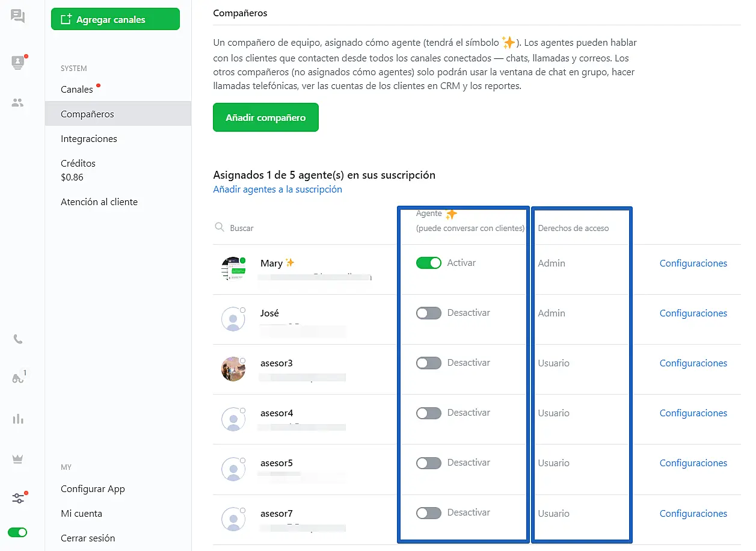Open Configuraciones link for asesor4
The height and width of the screenshot is (551, 756).
click(693, 413)
